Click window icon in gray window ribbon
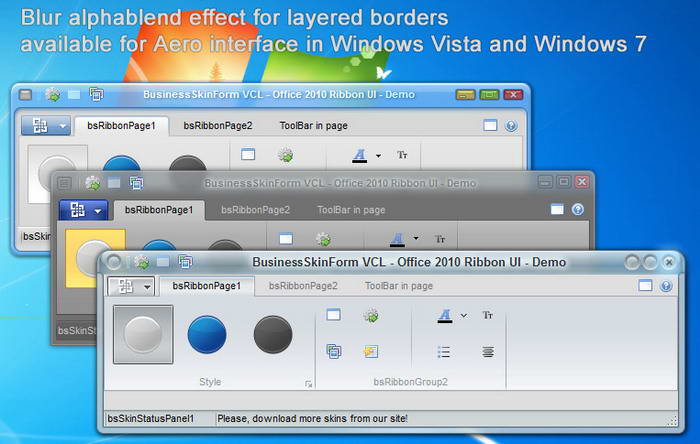 tap(286, 239)
